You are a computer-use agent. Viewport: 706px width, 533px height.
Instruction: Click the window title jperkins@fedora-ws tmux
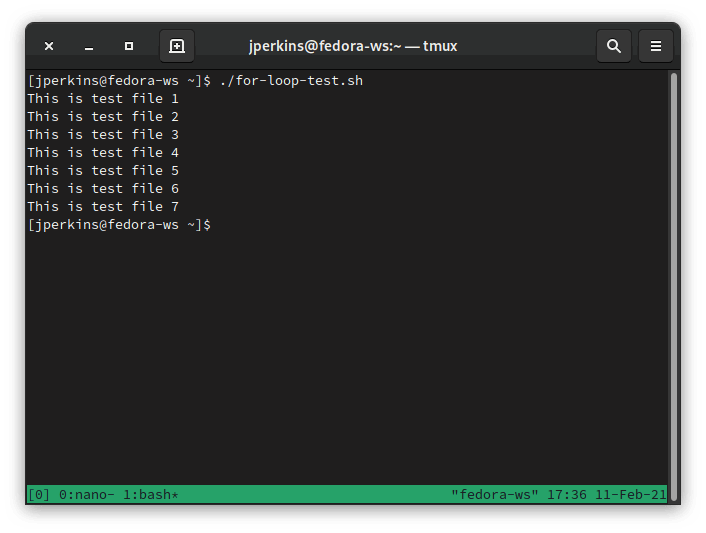[x=353, y=46]
